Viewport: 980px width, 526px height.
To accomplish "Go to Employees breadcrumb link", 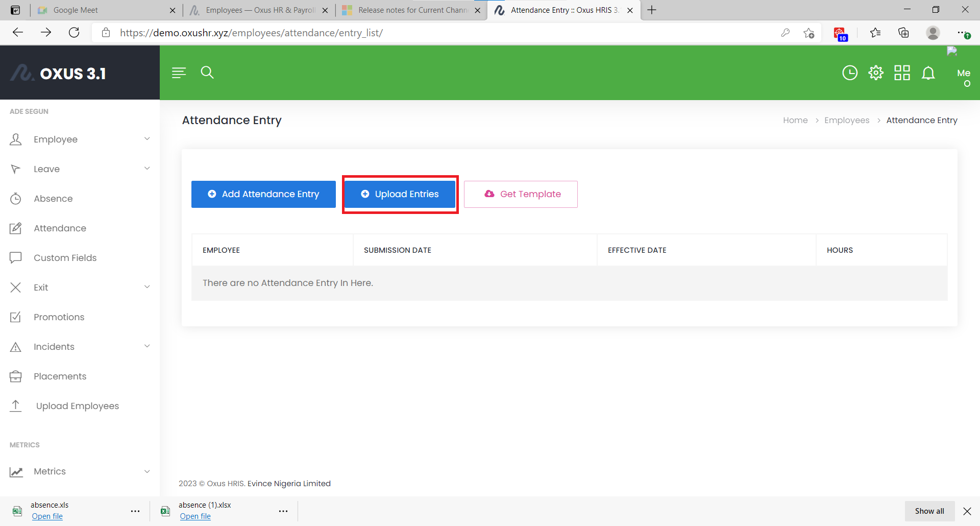I will point(847,120).
